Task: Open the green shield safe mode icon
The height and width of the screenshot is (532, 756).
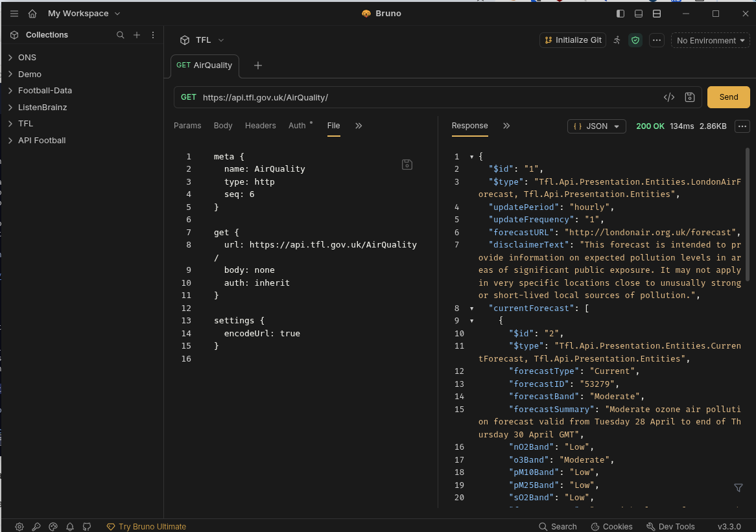Action: [635, 40]
